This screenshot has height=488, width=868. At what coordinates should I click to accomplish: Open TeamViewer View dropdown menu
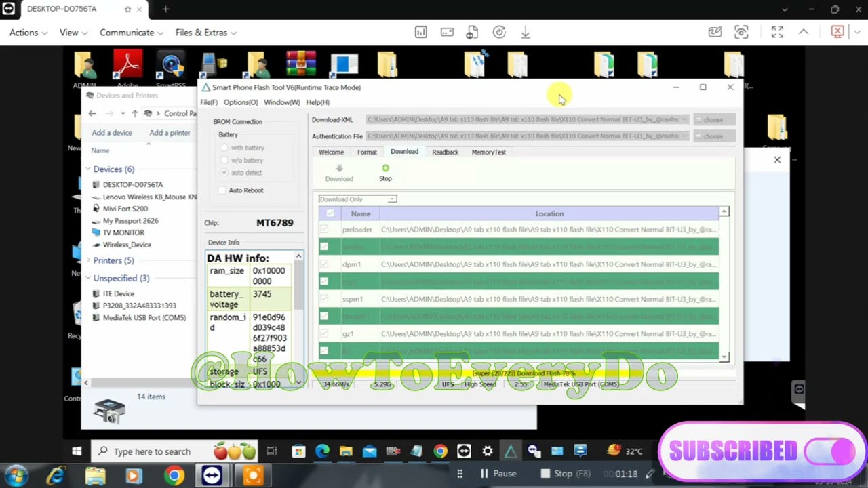(73, 33)
